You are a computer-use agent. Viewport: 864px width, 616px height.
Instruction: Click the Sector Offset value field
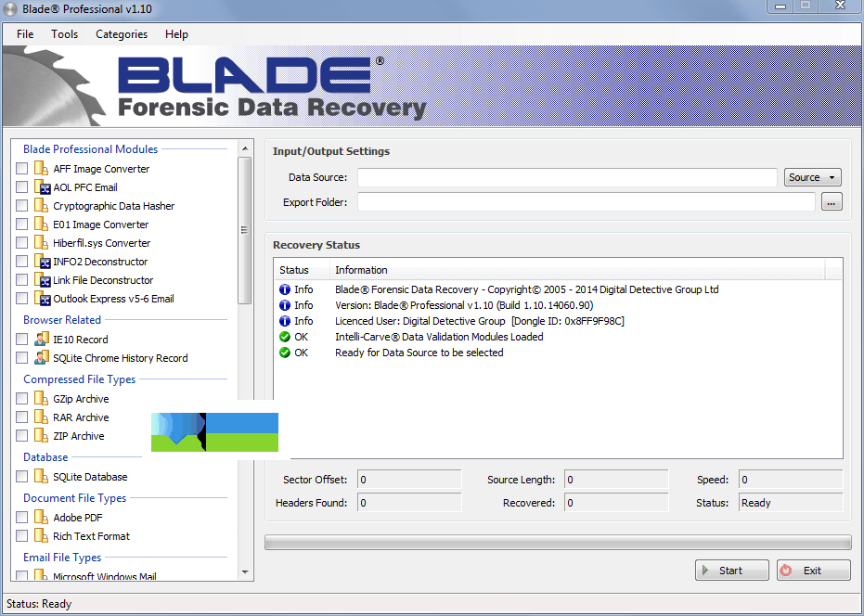[409, 480]
